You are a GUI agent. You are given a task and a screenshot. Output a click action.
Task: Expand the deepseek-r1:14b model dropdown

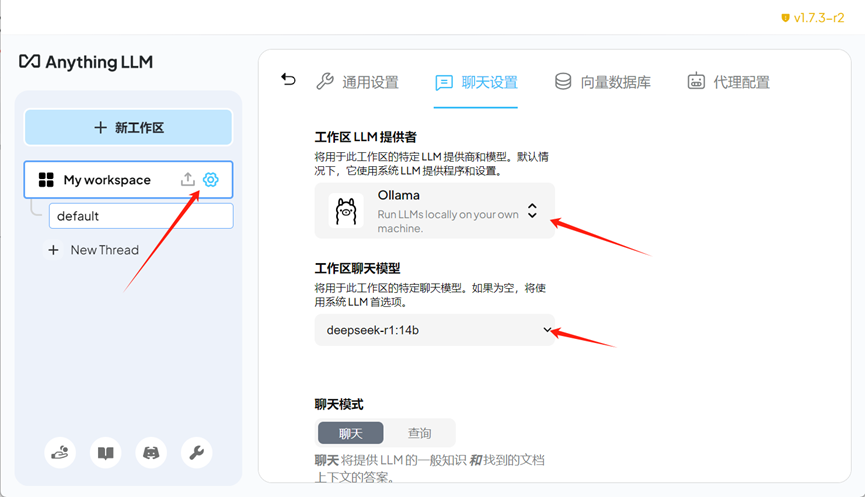[435, 330]
